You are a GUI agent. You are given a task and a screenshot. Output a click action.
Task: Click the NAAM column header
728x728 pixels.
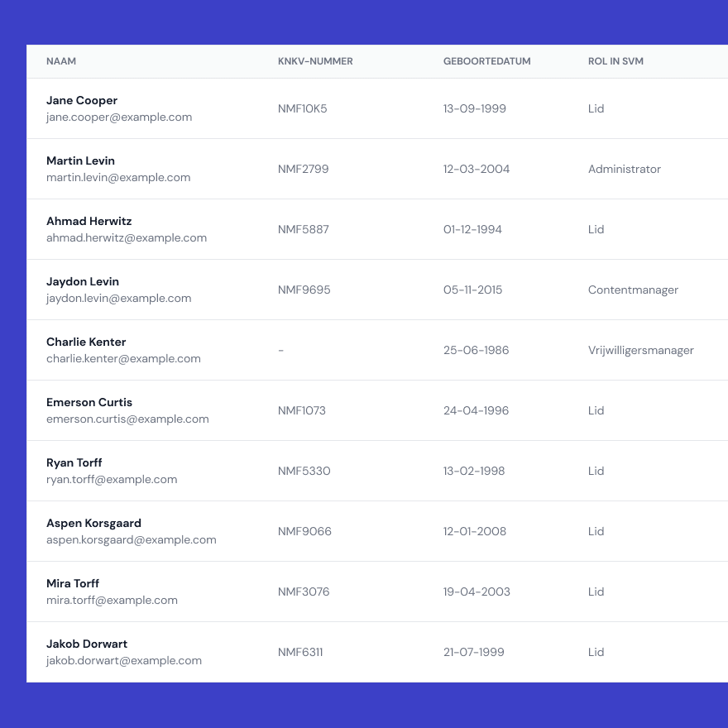pos(61,61)
